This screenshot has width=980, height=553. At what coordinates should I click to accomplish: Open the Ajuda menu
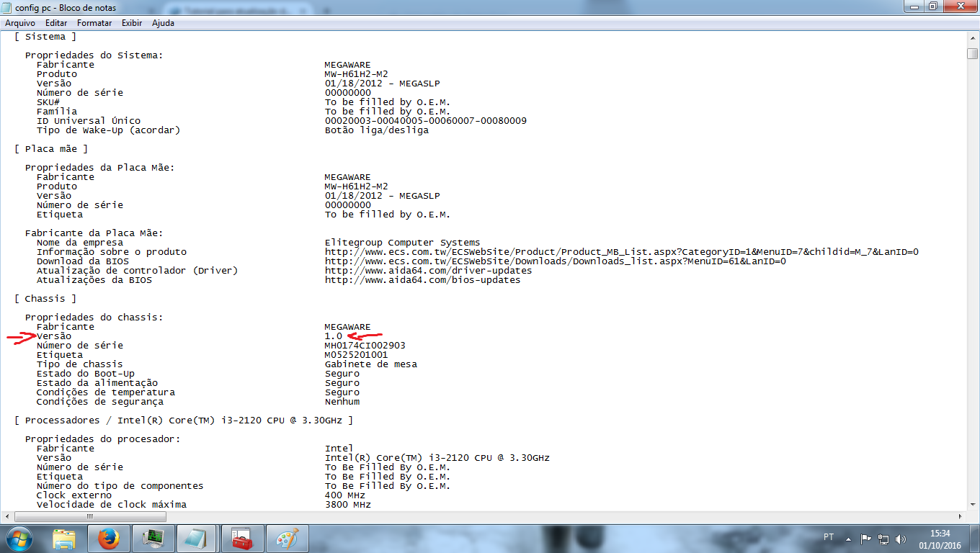tap(163, 23)
